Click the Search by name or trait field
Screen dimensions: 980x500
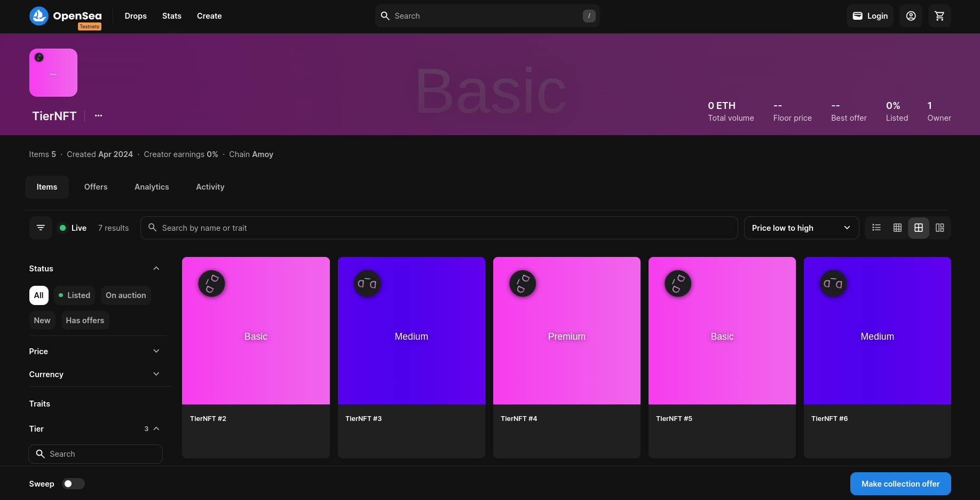coord(439,228)
